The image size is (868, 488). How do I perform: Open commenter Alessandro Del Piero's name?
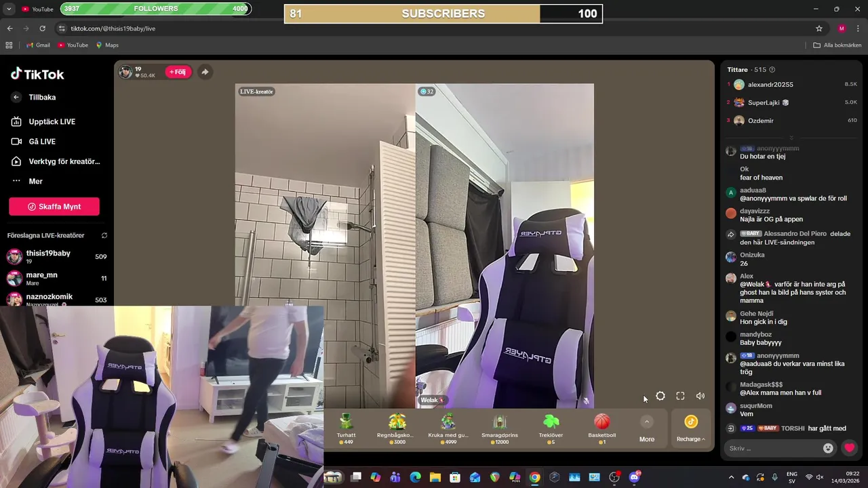[x=795, y=234]
